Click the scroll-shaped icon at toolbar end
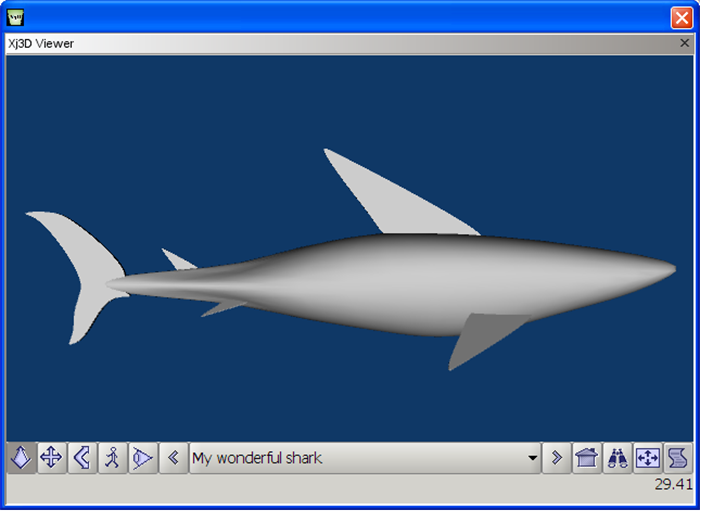701x511 pixels. point(678,458)
